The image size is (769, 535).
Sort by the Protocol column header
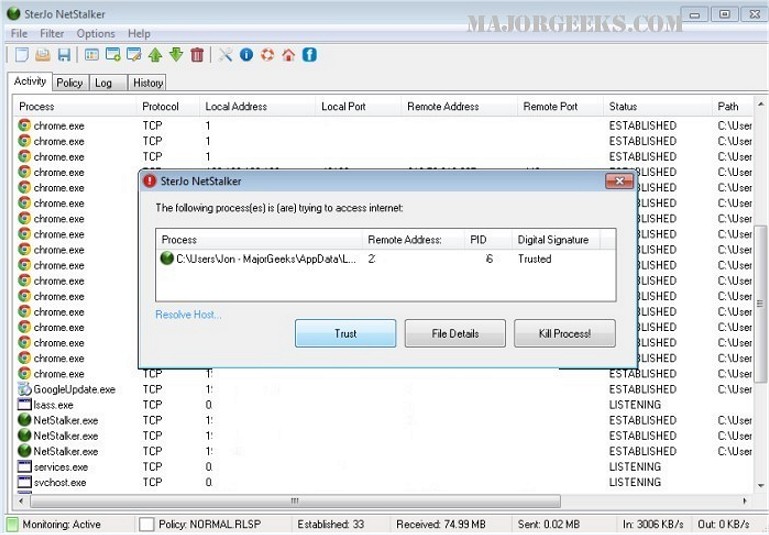point(168,106)
